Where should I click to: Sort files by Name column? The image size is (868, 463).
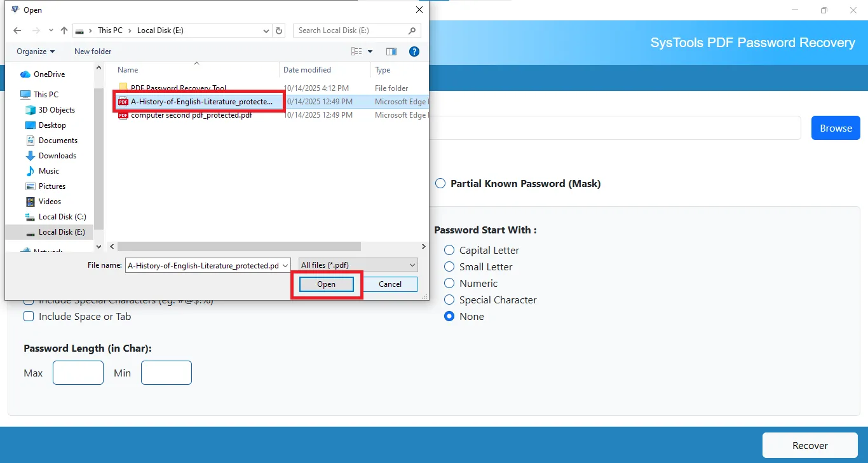tap(128, 70)
